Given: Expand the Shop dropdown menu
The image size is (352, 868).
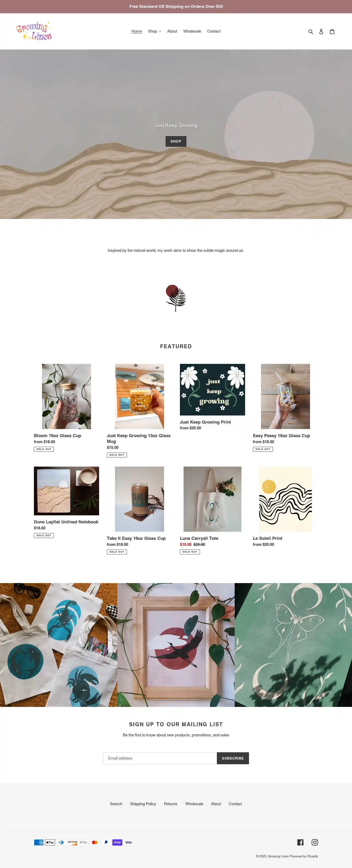Looking at the screenshot, I should pos(154,31).
